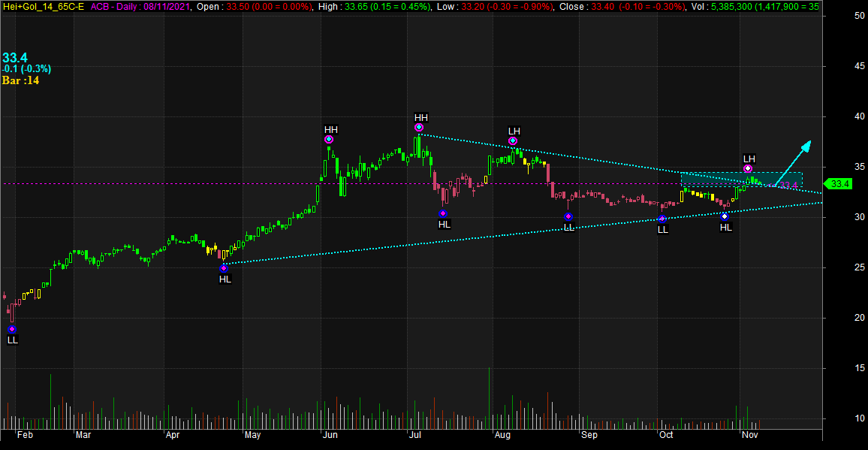868x450 pixels.
Task: Click the LL marker in late August
Action: tap(568, 217)
